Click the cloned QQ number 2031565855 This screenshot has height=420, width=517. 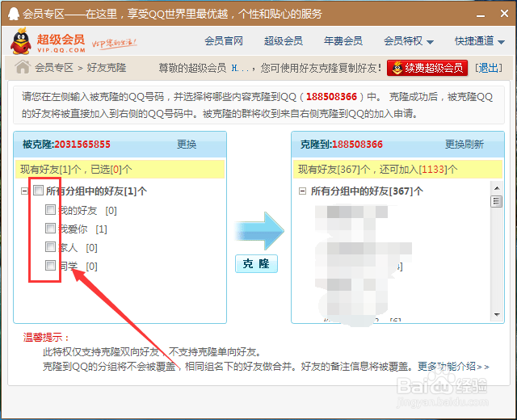pyautogui.click(x=82, y=145)
